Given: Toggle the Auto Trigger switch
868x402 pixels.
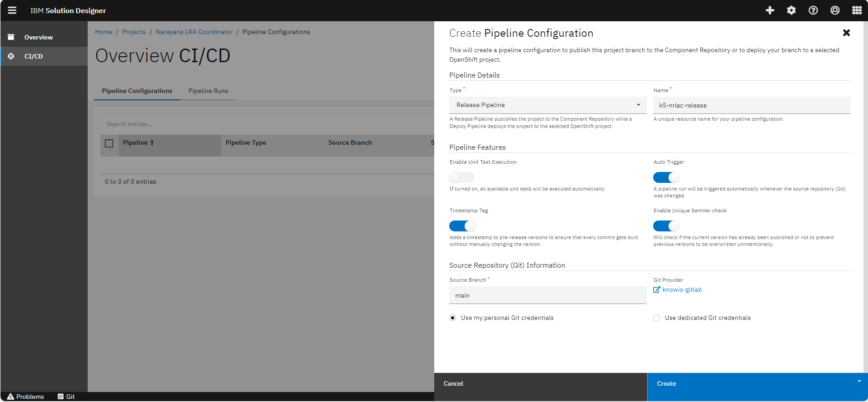Looking at the screenshot, I should [666, 177].
